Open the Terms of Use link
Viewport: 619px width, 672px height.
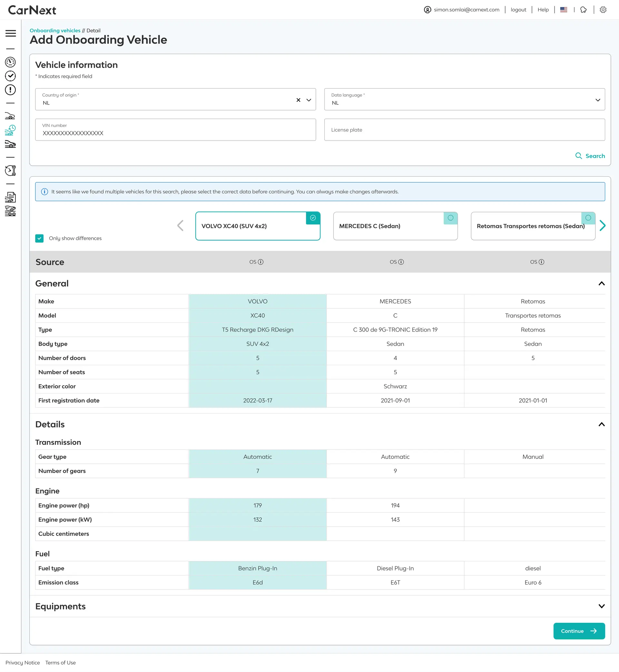pyautogui.click(x=61, y=663)
